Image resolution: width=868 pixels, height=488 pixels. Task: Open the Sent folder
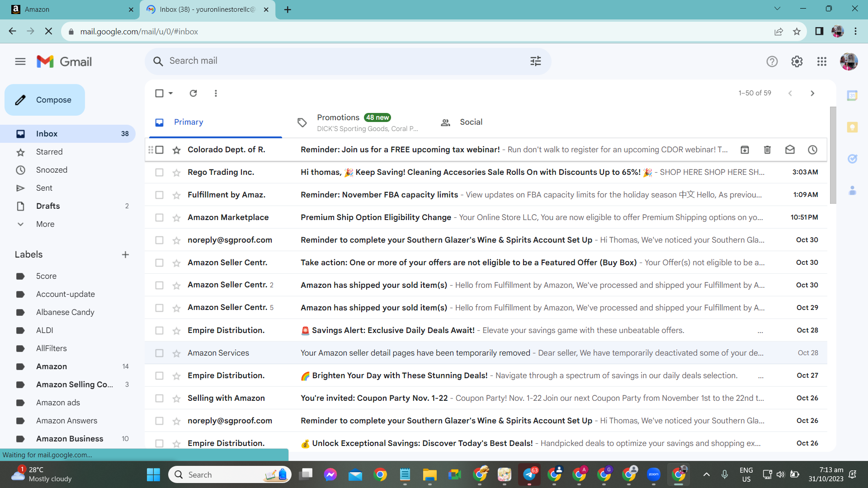click(x=68, y=188)
